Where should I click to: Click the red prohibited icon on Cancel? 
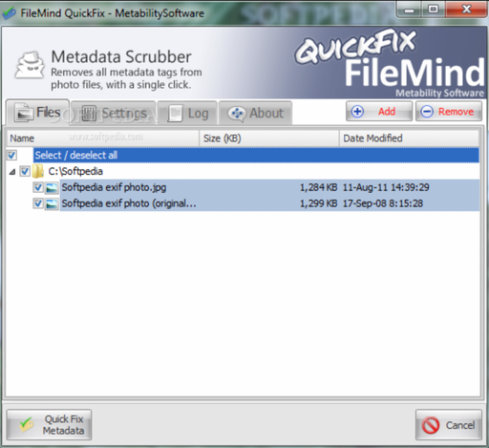[x=431, y=425]
